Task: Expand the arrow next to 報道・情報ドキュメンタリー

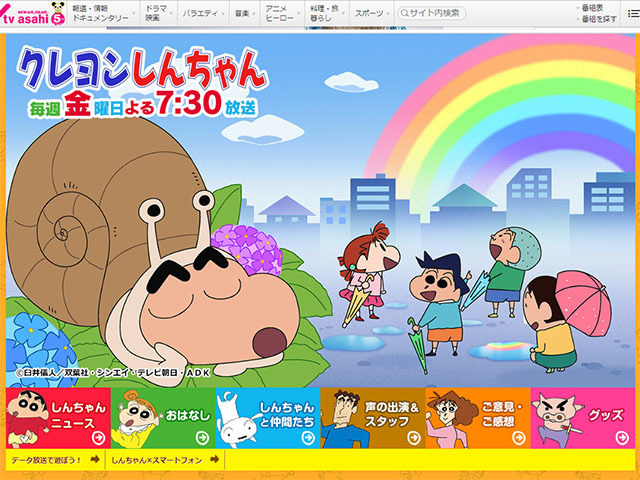Action: click(x=134, y=14)
